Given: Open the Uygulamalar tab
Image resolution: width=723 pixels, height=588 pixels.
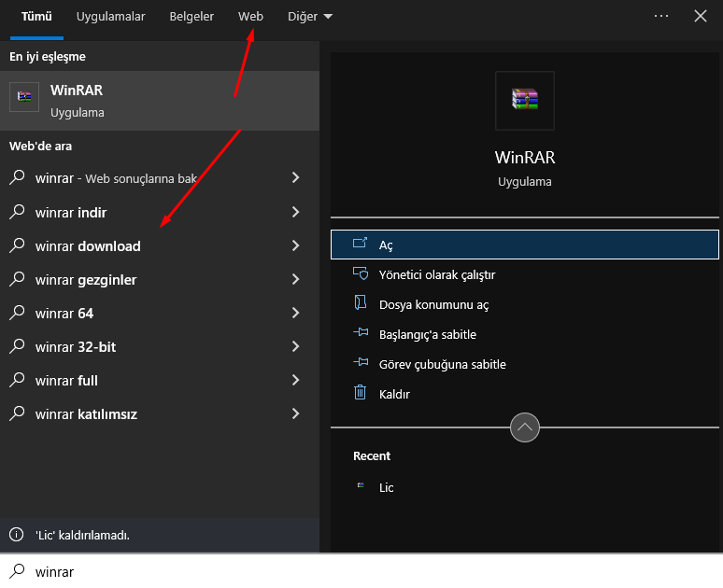Looking at the screenshot, I should point(110,17).
